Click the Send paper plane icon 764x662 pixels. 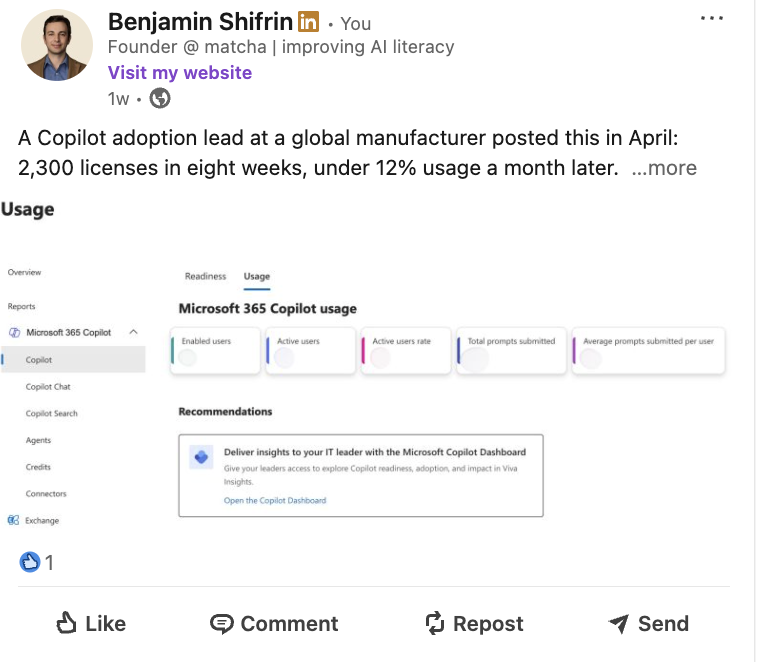(619, 624)
